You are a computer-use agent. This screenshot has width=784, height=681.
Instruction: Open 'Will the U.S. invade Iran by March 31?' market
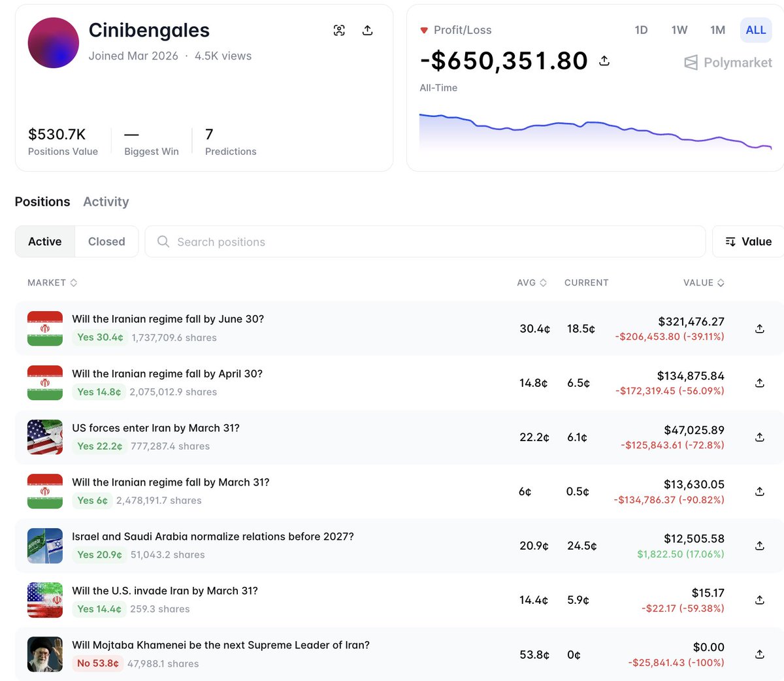(165, 591)
